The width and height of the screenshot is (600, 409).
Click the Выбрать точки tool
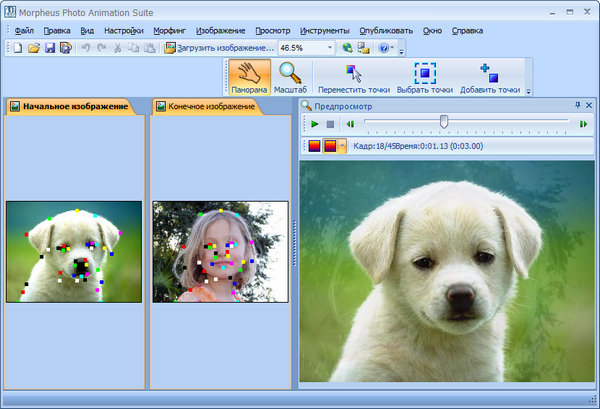pos(426,77)
